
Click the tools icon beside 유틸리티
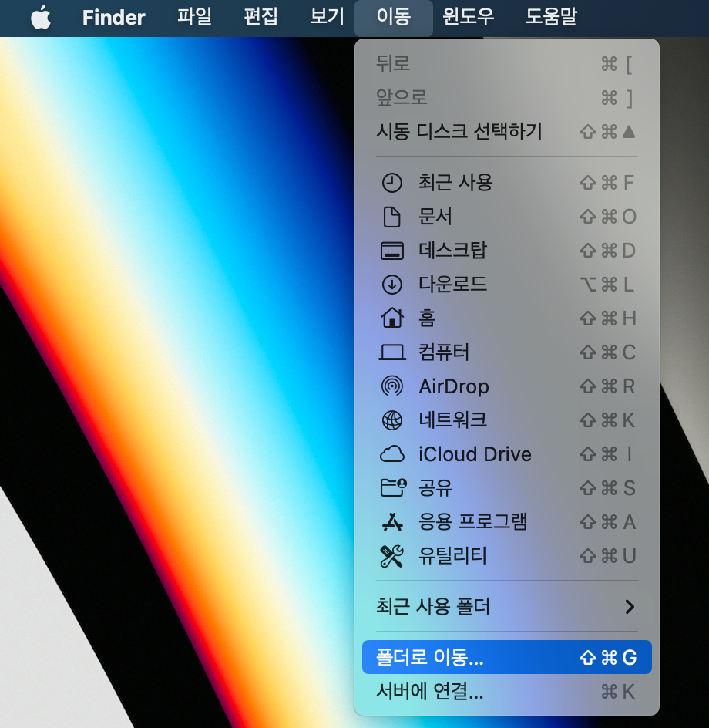392,556
